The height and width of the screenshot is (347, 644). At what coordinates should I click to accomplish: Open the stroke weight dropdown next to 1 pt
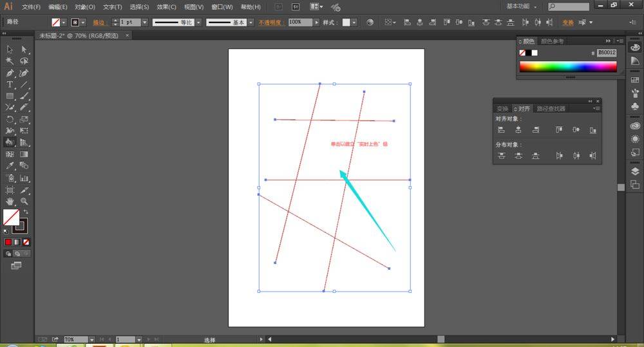click(x=144, y=23)
